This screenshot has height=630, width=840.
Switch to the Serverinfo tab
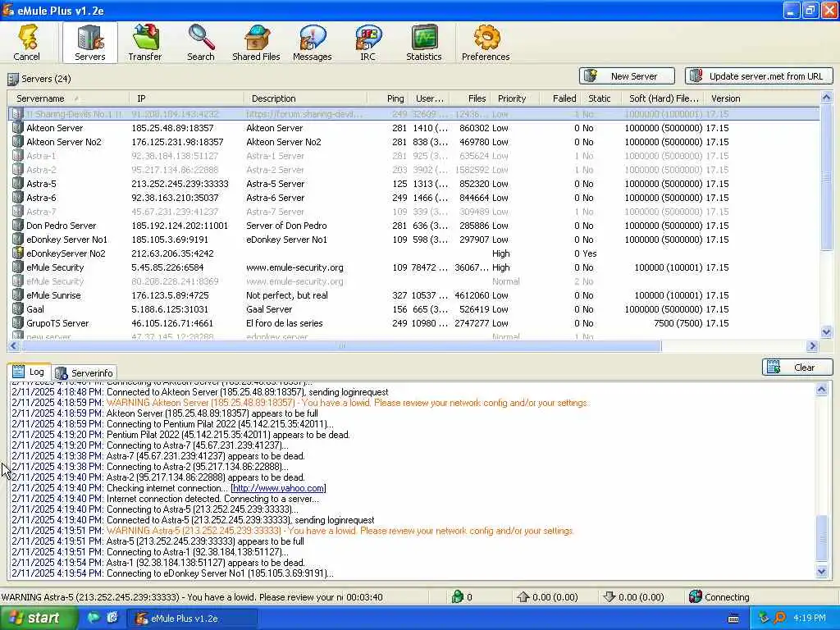tap(84, 373)
